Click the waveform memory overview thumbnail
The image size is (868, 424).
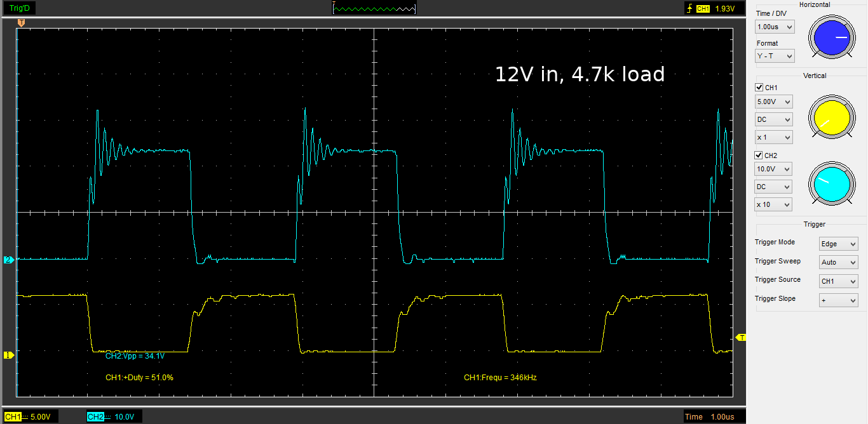pos(374,8)
